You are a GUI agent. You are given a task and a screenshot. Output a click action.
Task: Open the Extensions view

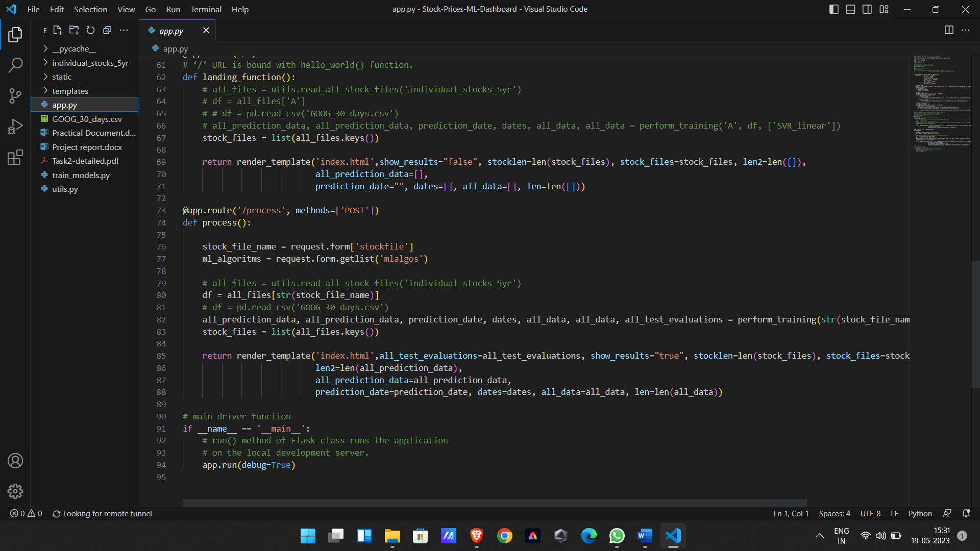tap(15, 157)
